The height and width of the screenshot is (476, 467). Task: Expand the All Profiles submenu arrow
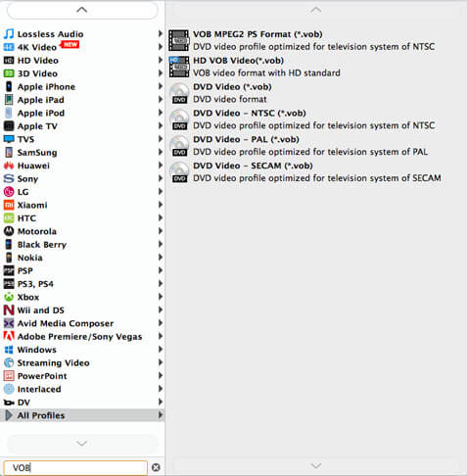pos(161,415)
